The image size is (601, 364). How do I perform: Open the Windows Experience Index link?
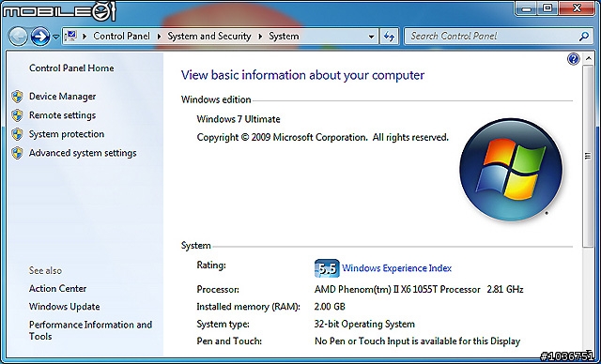pos(396,268)
